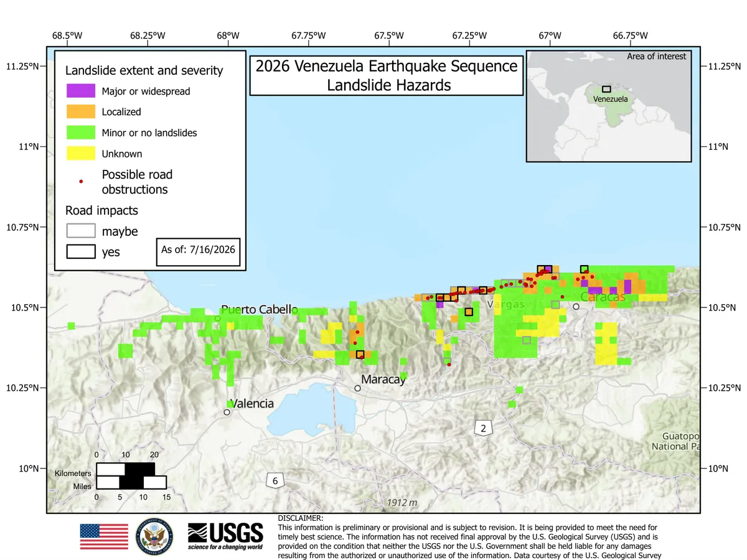The image size is (747, 560).
Task: Click the right '10°N' latitude label
Action: 721,468
